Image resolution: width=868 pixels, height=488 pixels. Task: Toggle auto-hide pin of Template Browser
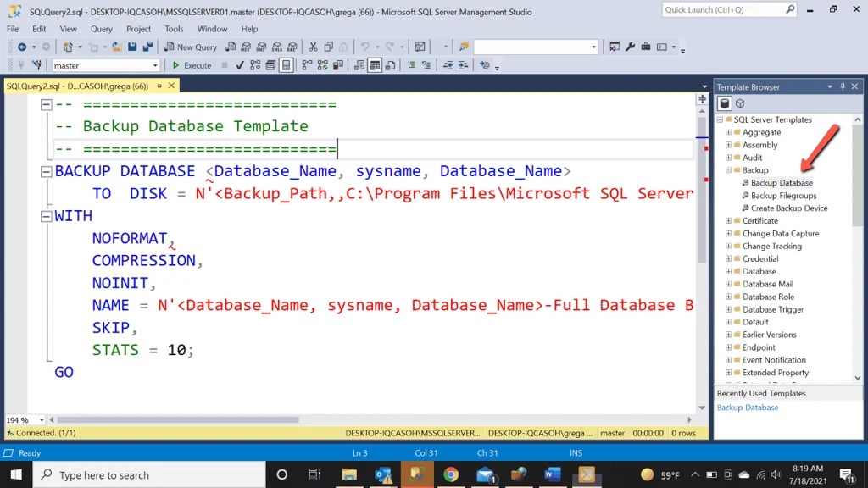843,87
